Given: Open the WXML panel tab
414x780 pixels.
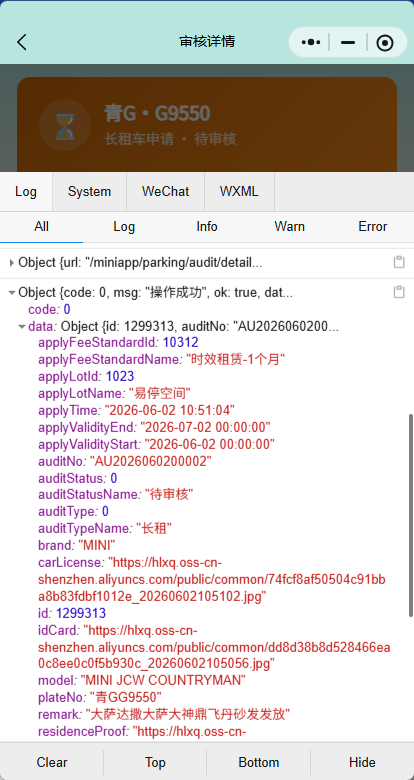Looking at the screenshot, I should point(239,192).
